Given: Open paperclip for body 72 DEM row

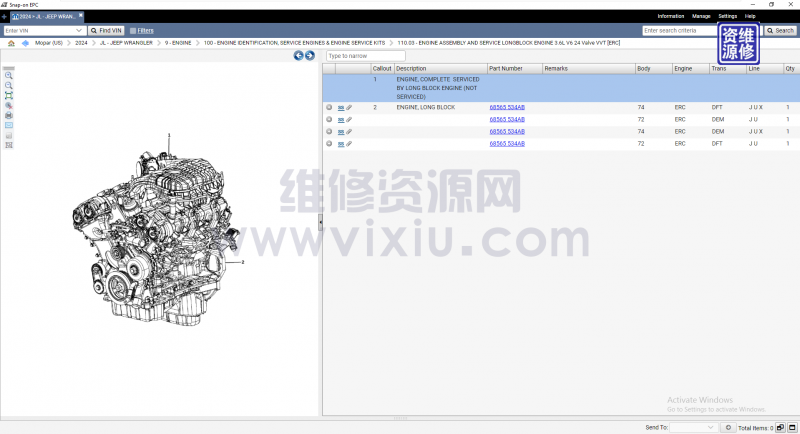Looking at the screenshot, I should [x=349, y=120].
